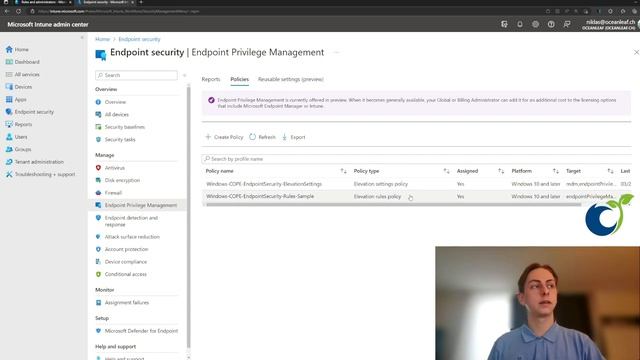This screenshot has height=360, width=640.
Task: Open the portal Copilot/cloud shell icon
Action: [504, 24]
